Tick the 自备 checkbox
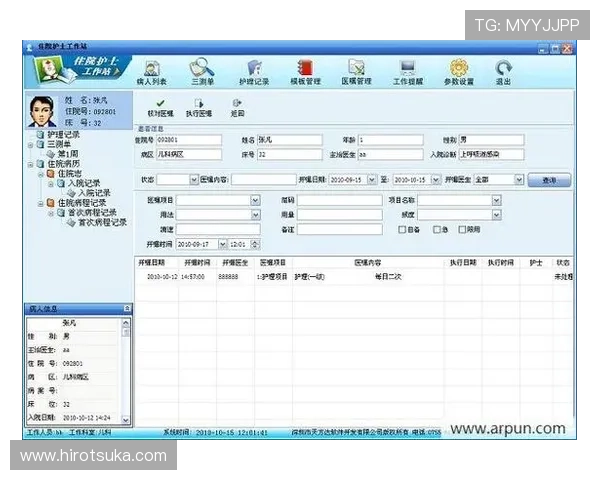The width and height of the screenshot is (600, 480). [x=402, y=230]
